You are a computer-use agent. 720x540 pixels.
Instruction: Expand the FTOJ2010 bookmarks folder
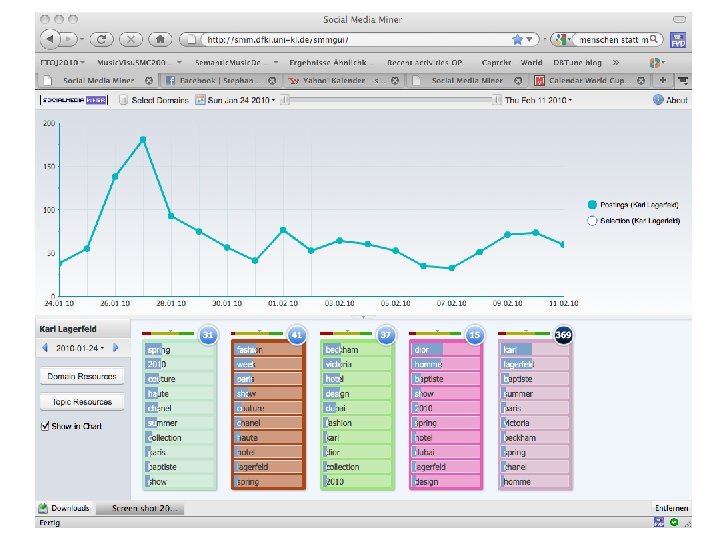pyautogui.click(x=63, y=62)
